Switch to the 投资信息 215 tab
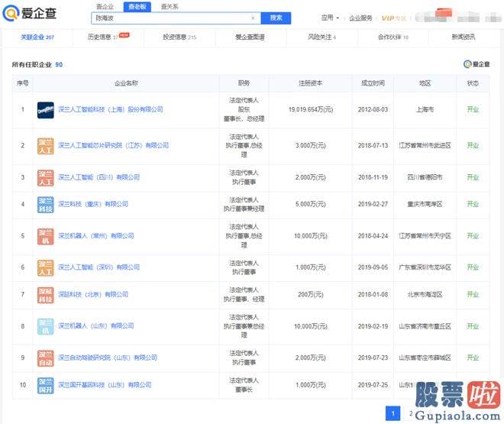Screen dimensions: 504x424 click(x=179, y=37)
